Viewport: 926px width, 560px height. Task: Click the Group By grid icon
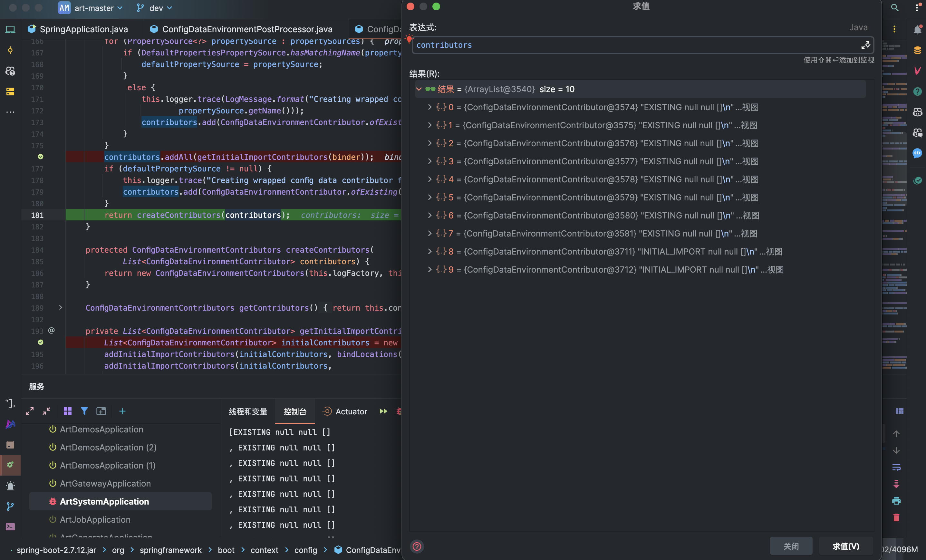click(68, 411)
